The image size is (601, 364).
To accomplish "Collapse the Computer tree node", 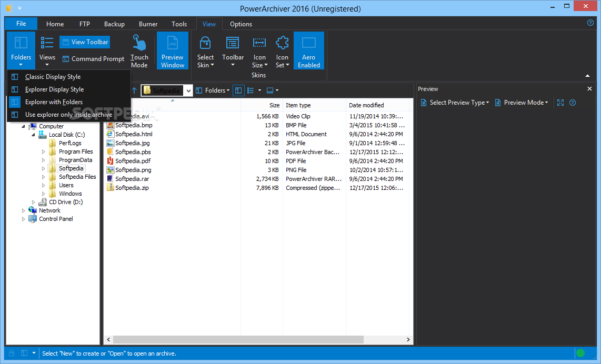I will tap(23, 126).
